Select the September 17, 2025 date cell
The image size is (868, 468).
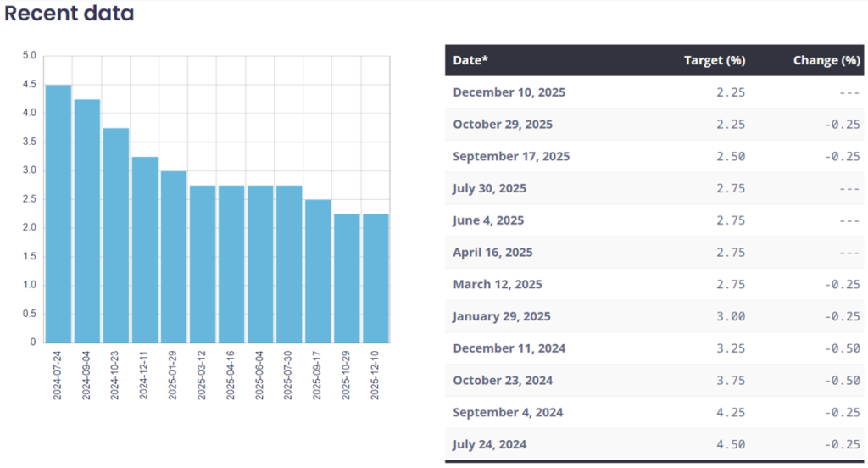click(511, 157)
